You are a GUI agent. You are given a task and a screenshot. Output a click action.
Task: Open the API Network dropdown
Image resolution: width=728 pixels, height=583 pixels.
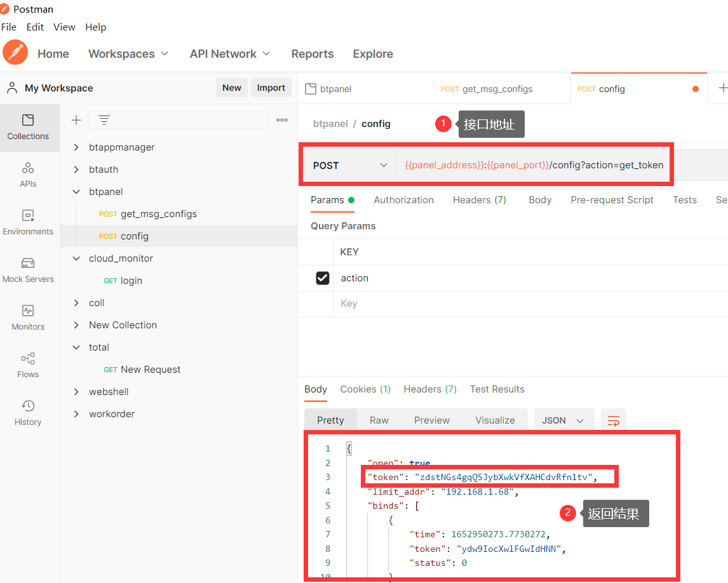point(230,54)
